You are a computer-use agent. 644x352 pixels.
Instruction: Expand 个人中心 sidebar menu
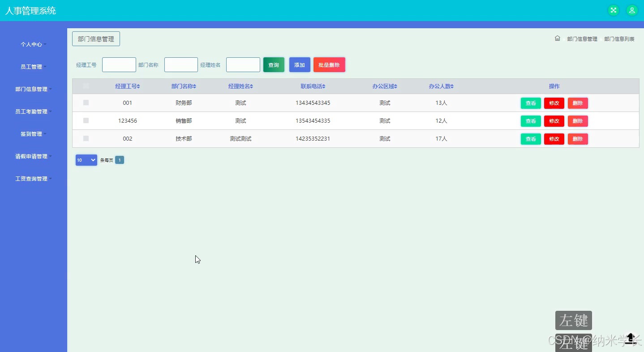(33, 44)
